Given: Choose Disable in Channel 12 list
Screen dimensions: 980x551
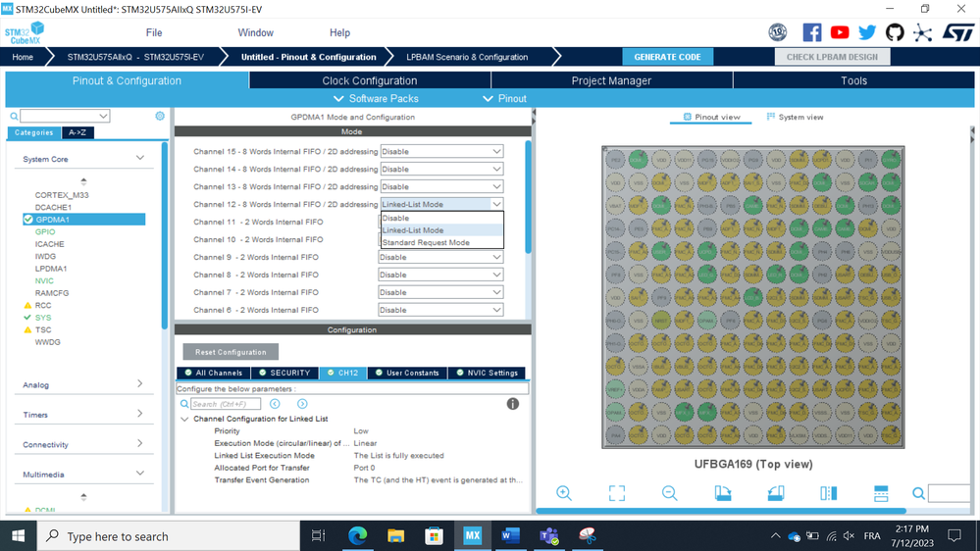Looking at the screenshot, I should (441, 218).
